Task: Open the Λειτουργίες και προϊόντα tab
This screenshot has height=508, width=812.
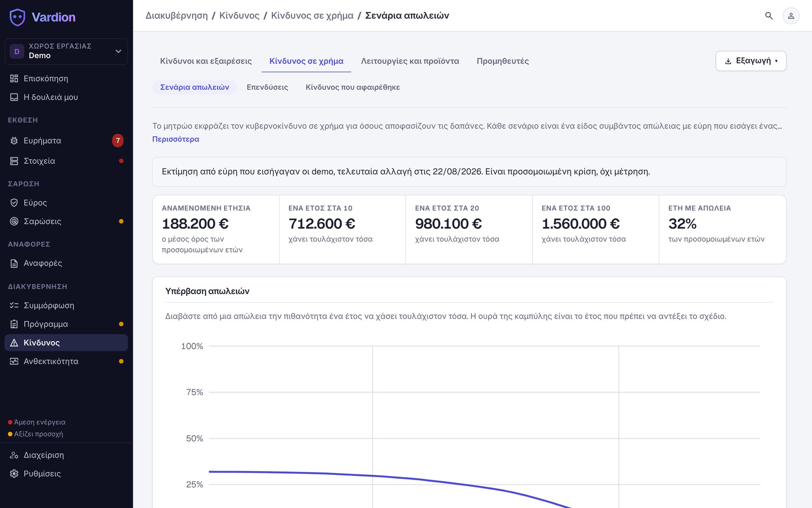Action: [410, 61]
